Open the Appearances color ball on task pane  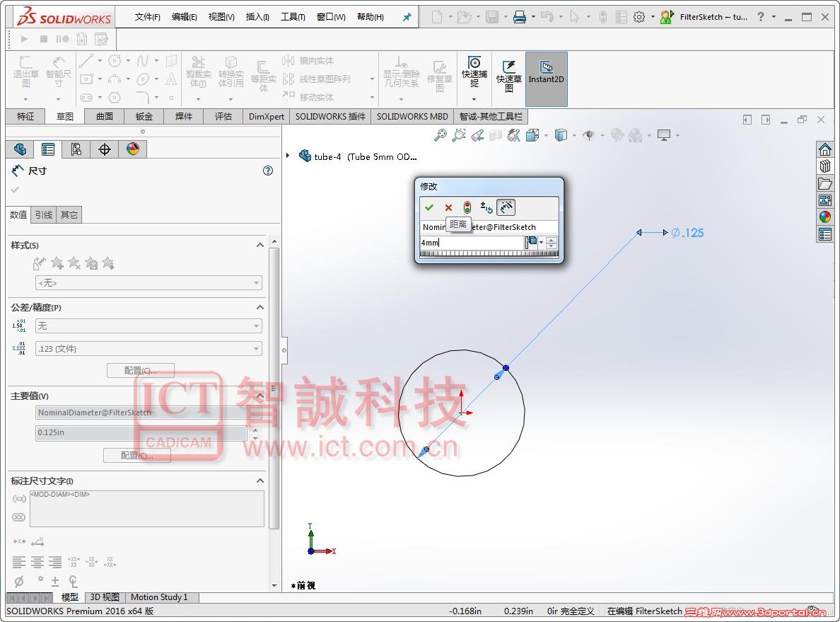coord(825,217)
